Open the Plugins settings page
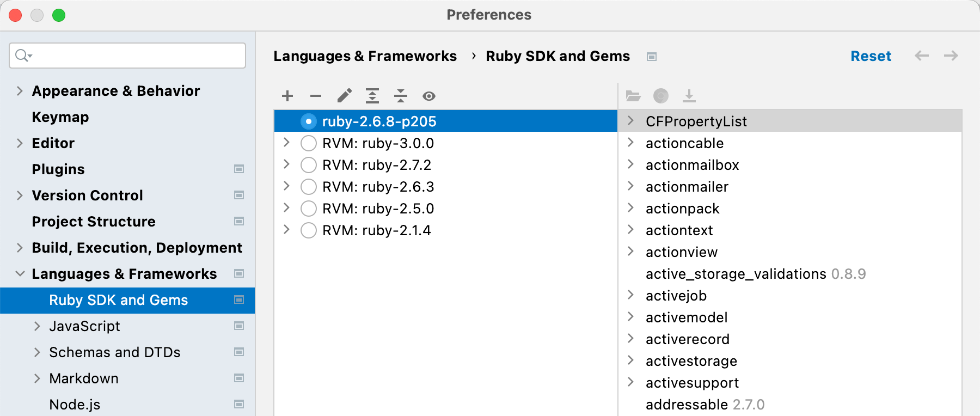Screen dimensions: 980x416 click(x=58, y=169)
